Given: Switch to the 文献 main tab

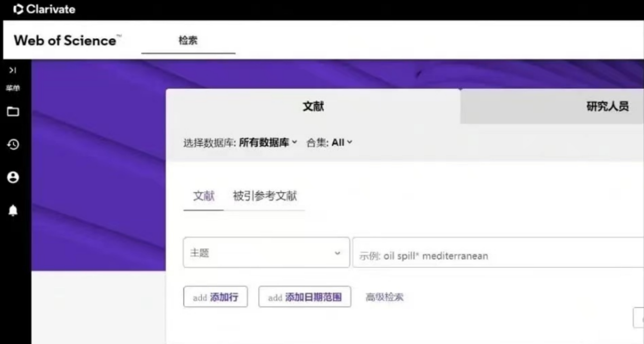Looking at the screenshot, I should pos(313,107).
